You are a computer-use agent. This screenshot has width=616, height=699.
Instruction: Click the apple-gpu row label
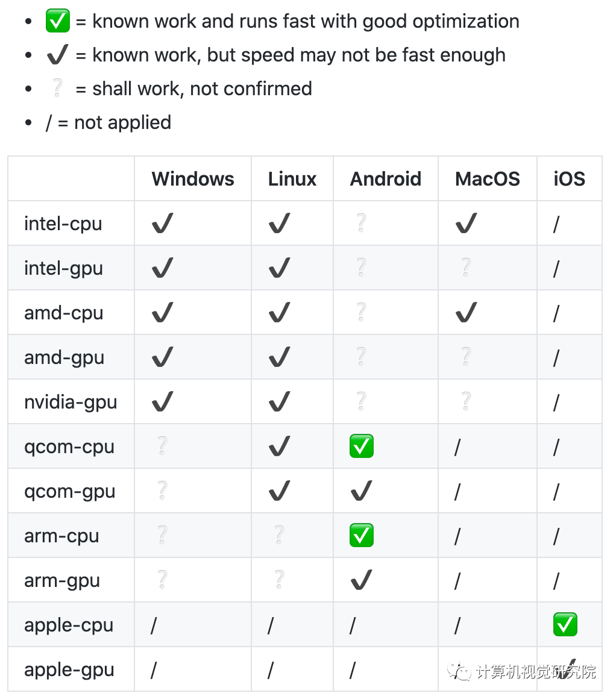tap(69, 669)
